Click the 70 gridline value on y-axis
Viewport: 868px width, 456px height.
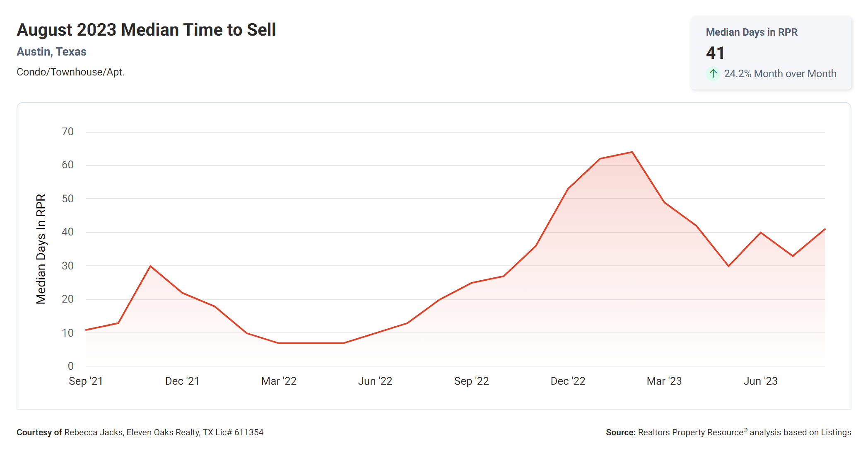68,131
